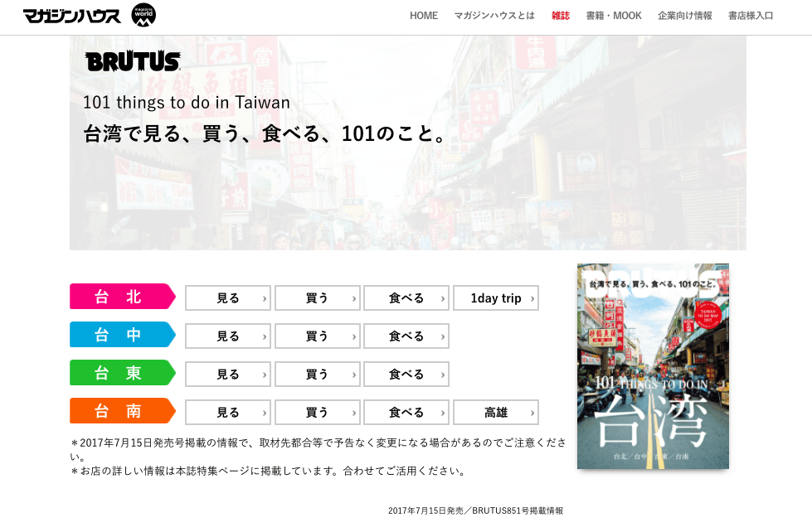Click the BRUTUS logo on banner
Image resolution: width=812 pixels, height=532 pixels.
tap(133, 61)
